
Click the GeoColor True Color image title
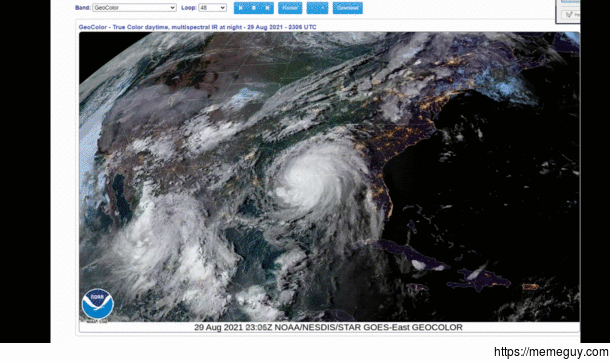197,27
